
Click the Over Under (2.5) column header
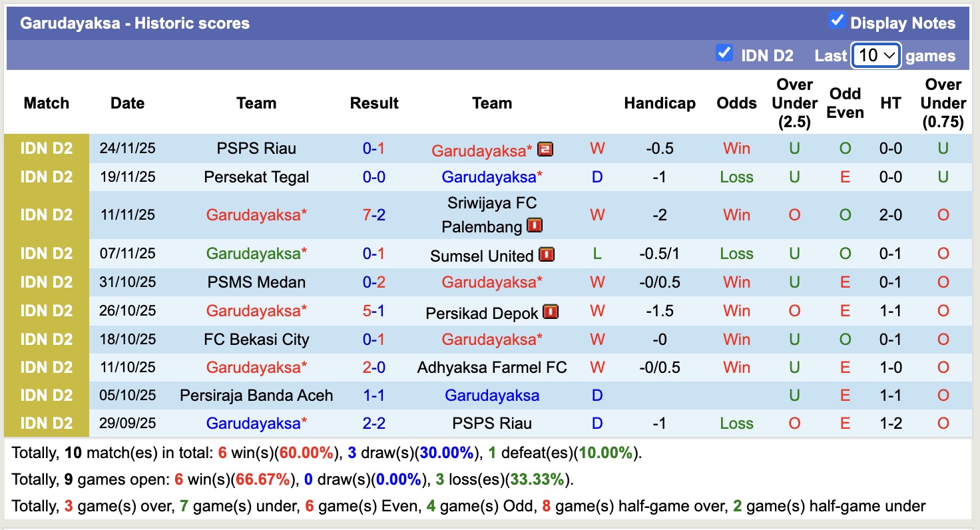tap(794, 103)
